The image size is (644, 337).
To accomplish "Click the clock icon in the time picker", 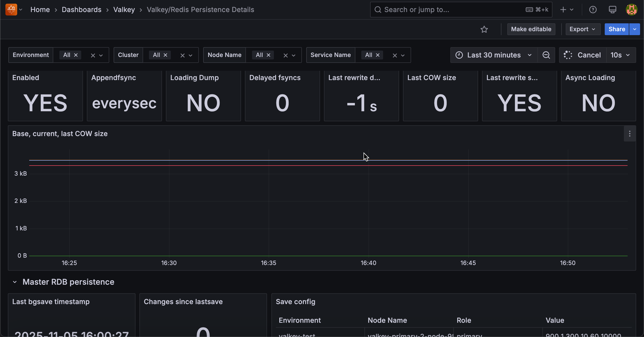I will 459,55.
